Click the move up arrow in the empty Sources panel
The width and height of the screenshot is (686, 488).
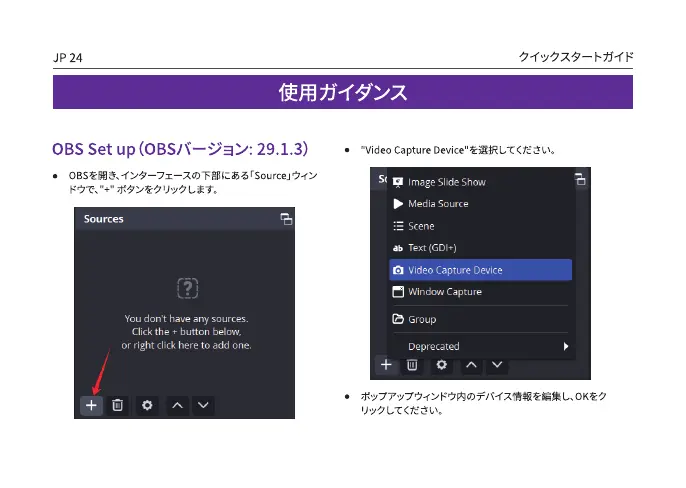coord(177,405)
